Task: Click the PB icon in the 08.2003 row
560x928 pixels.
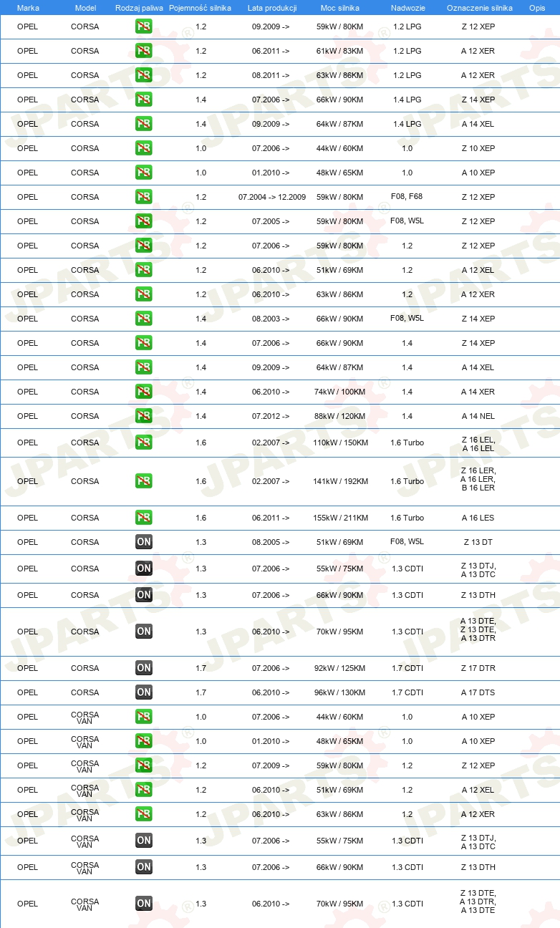Action: tap(144, 319)
